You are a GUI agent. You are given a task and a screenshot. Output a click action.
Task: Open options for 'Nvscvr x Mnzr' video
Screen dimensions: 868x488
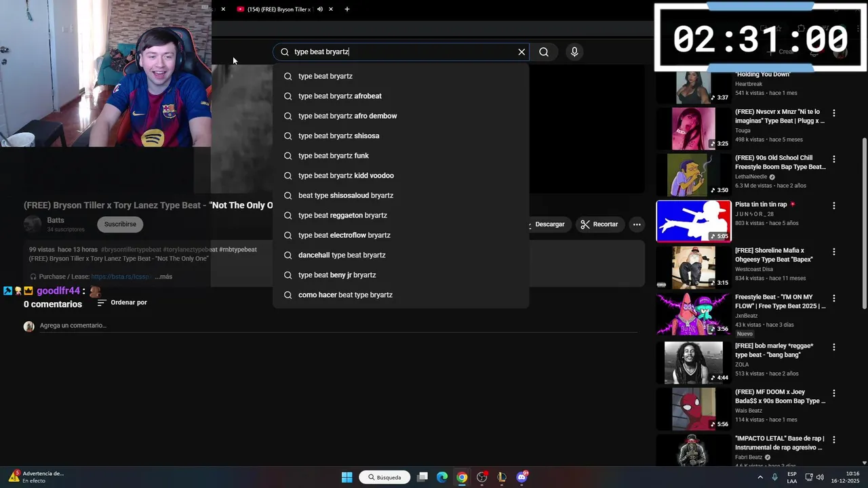click(x=834, y=113)
